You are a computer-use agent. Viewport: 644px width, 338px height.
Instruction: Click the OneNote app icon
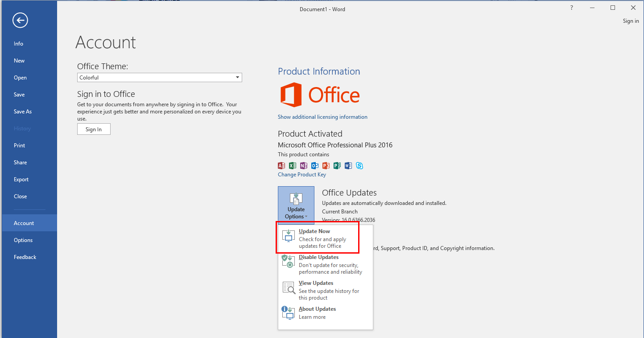304,166
